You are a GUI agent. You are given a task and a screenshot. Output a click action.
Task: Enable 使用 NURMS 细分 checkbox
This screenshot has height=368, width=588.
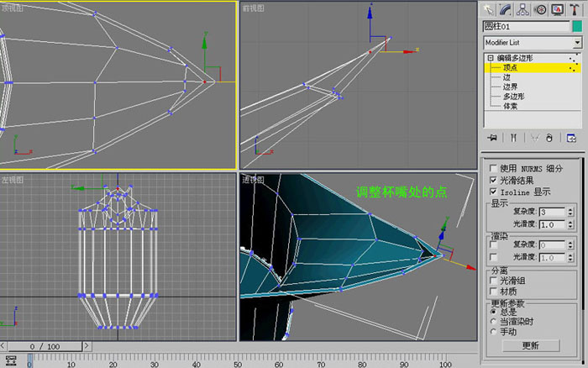click(494, 168)
